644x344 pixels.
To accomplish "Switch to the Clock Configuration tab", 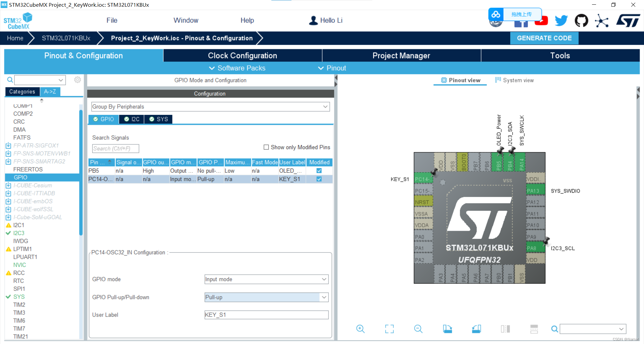I will click(243, 56).
